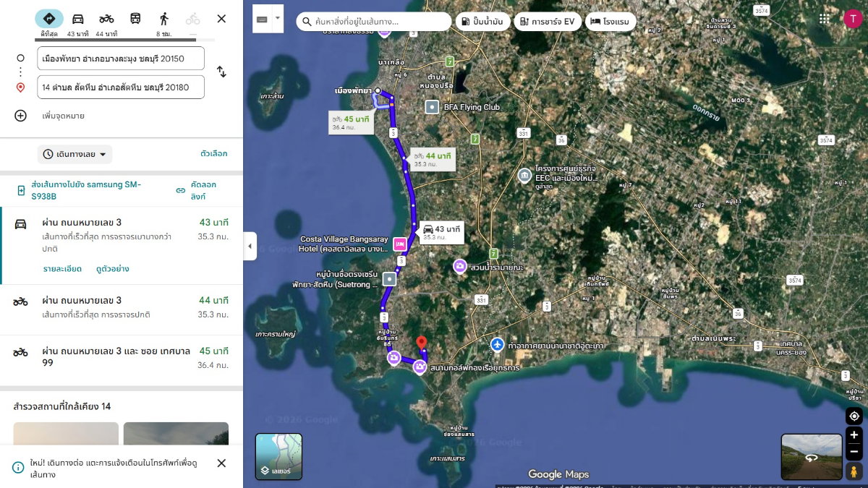Open ดูตัวอย่าง route preview
Viewport: 868px width, 488px height.
[112, 269]
